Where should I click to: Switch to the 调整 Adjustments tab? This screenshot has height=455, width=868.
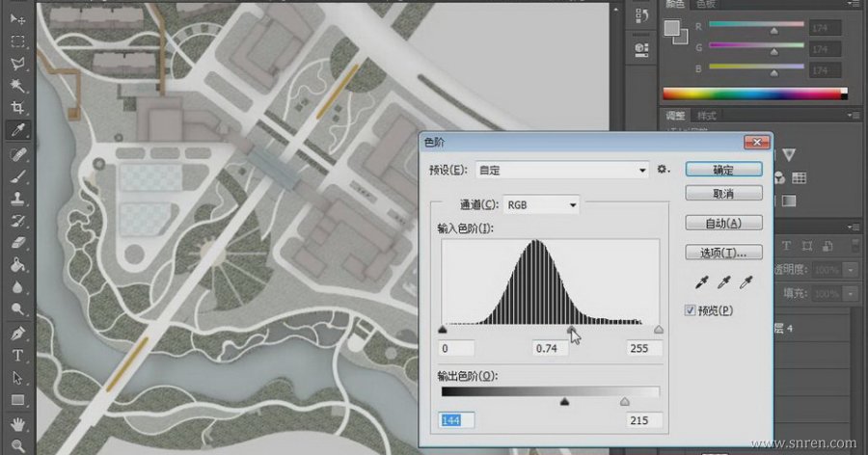tap(675, 116)
